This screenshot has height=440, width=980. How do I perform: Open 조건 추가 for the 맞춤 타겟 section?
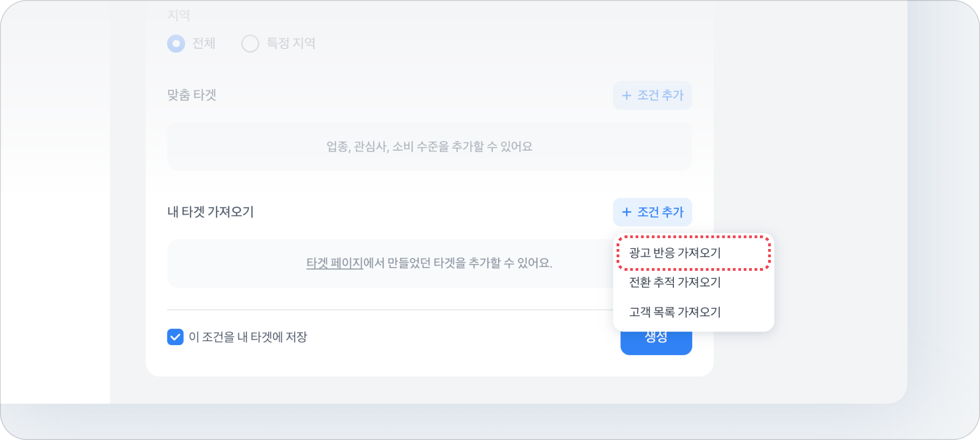652,96
